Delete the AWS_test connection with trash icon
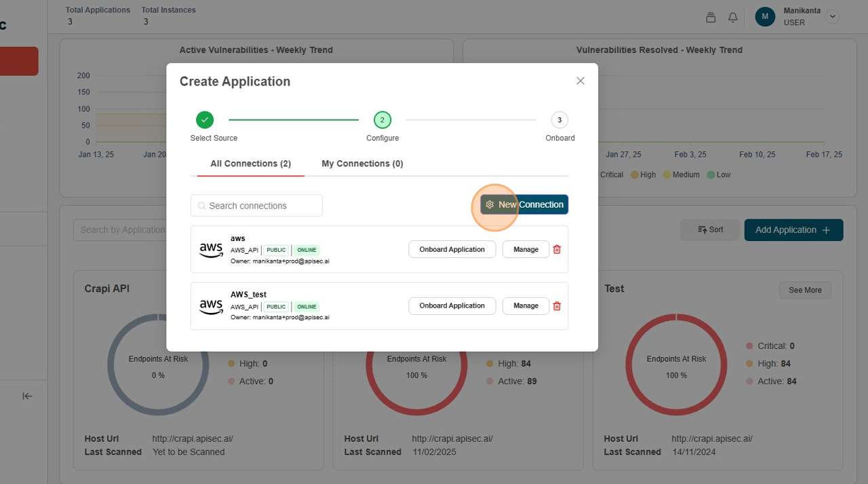This screenshot has height=484, width=868. tap(557, 306)
